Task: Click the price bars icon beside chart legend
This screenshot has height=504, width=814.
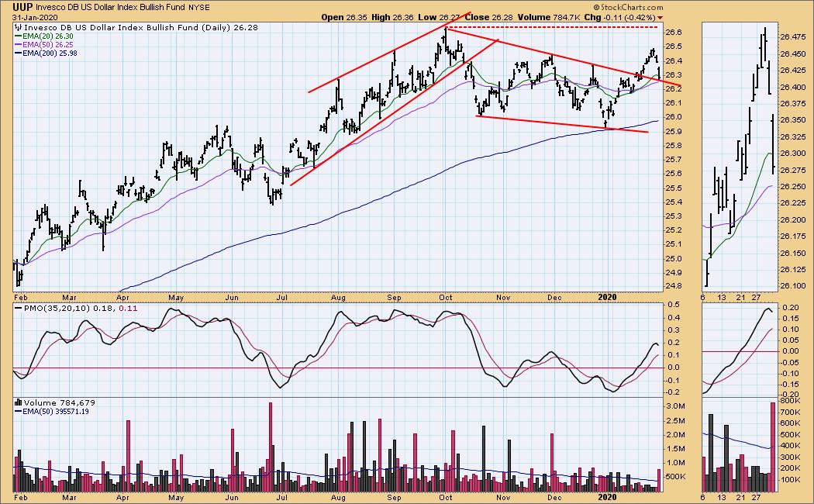Action: [x=19, y=27]
